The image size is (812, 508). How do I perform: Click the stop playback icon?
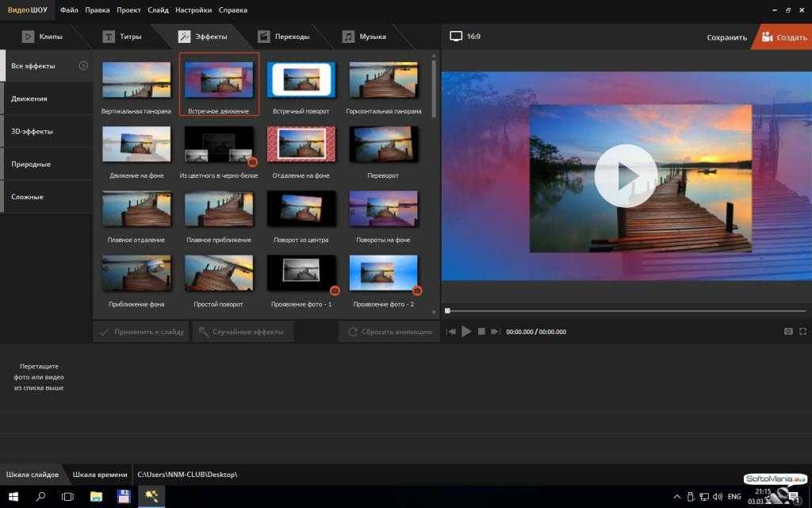point(481,331)
